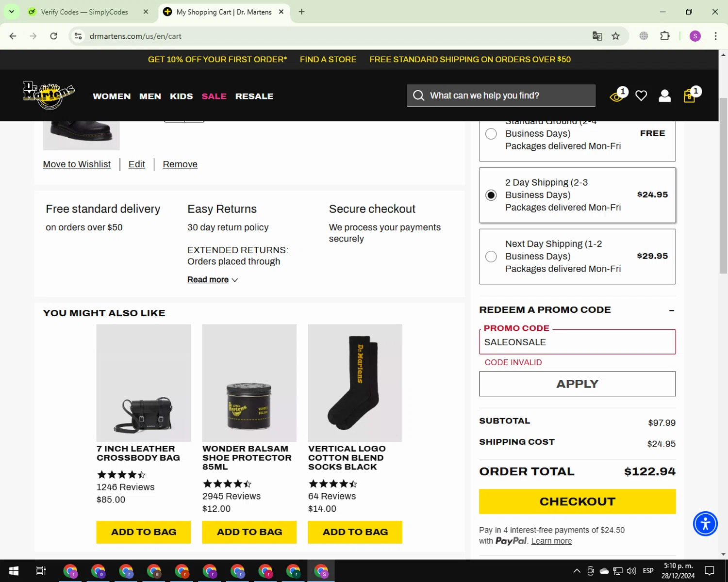728x582 pixels.
Task: Open the crossbody bag product image
Action: 144,383
